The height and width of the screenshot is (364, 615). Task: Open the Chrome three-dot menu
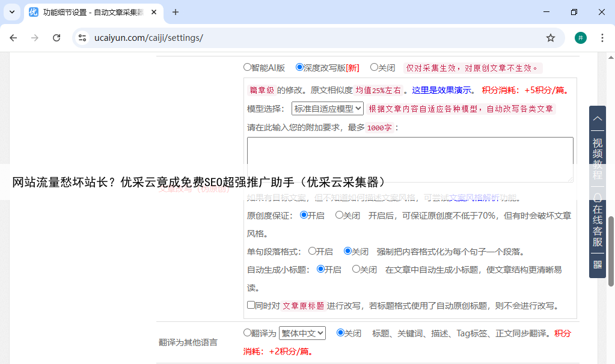[x=602, y=38]
